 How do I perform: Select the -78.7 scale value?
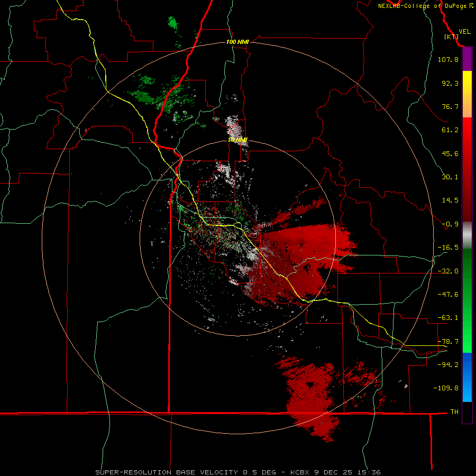(x=448, y=342)
